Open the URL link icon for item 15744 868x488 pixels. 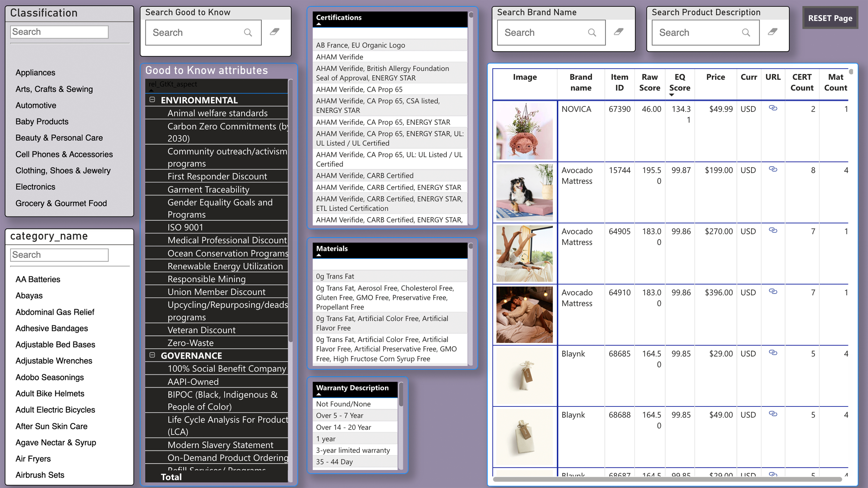point(773,169)
